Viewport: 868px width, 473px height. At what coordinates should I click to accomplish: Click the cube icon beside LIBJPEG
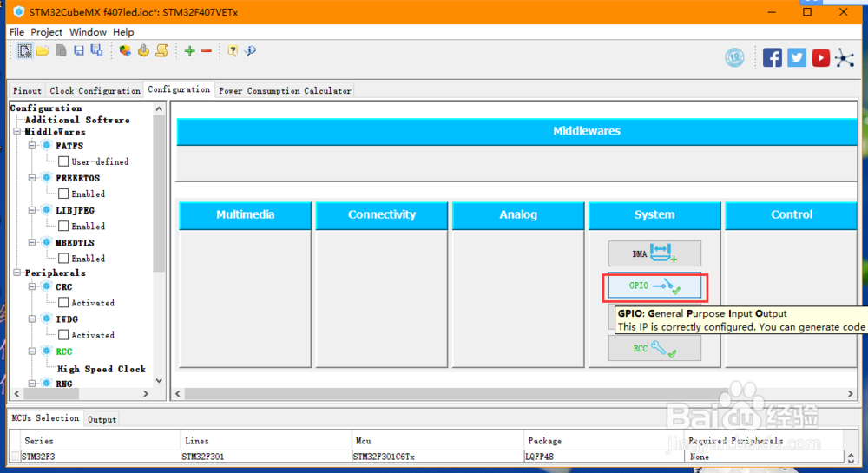pyautogui.click(x=47, y=210)
